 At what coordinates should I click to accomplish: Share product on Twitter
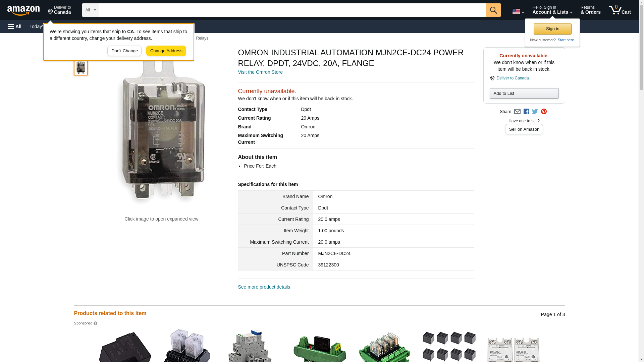[x=535, y=112]
